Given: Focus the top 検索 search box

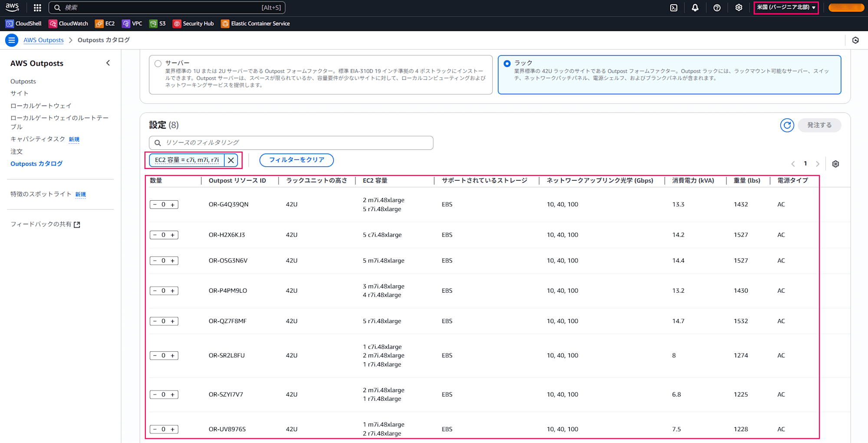Looking at the screenshot, I should pyautogui.click(x=167, y=8).
